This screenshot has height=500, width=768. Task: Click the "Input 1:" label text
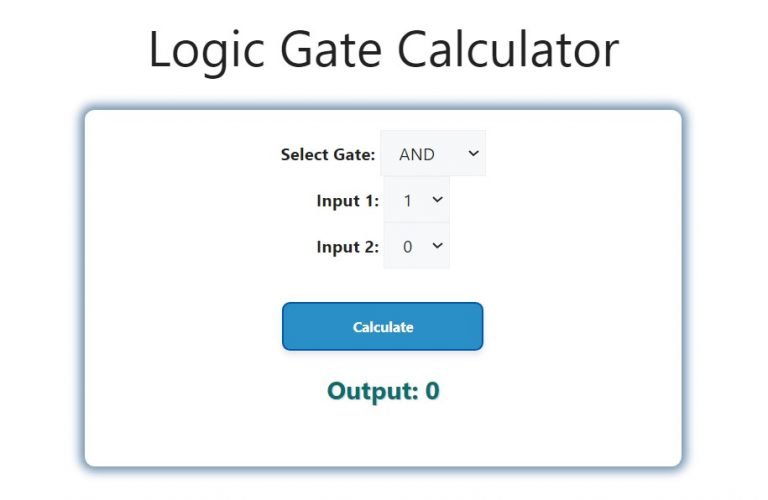347,200
